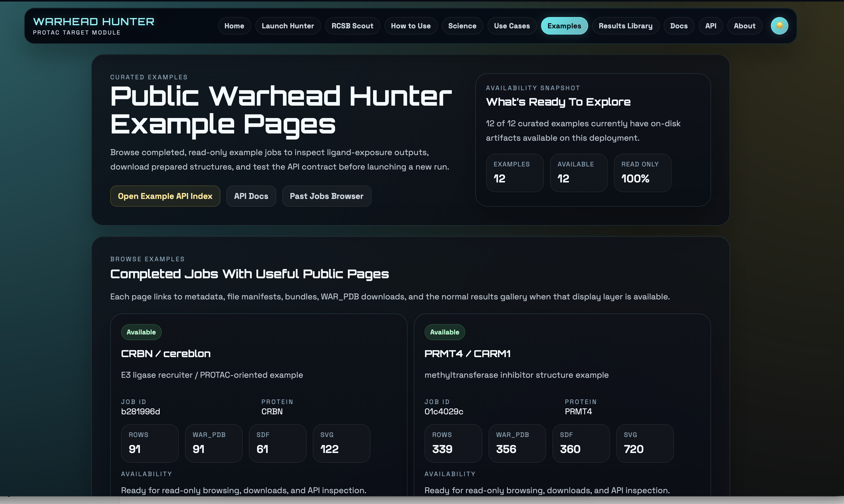Screen dimensions: 844x504
Task: Click "PROTAC TARGET MODULE" subtitle
Action: pos(77,33)
